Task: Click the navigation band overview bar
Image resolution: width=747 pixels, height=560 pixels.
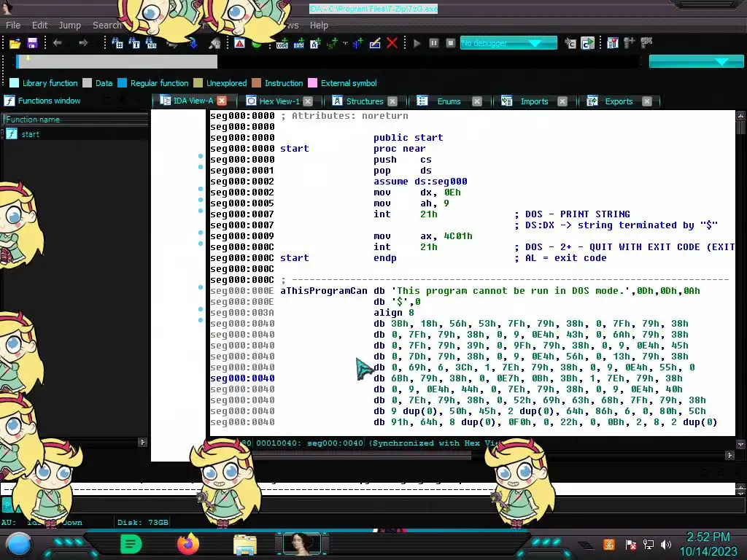Action: [x=326, y=61]
